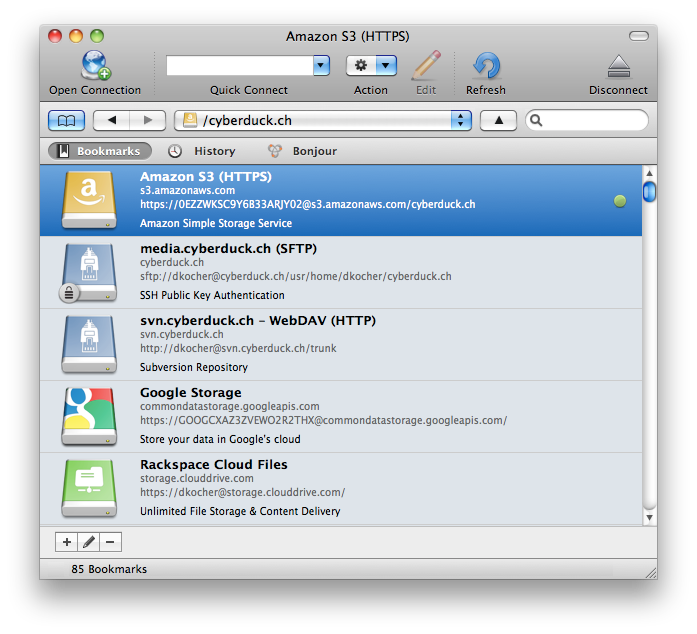Click the path dropdown stepper arrows
The width and height of the screenshot is (697, 634).
pyautogui.click(x=461, y=120)
